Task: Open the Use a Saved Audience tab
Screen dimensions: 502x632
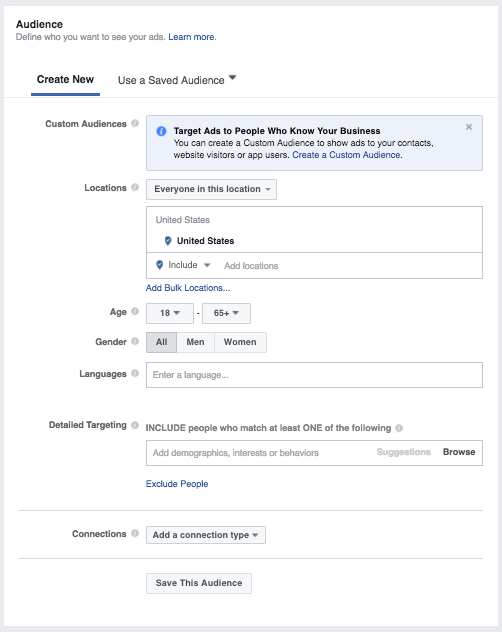Action: tap(177, 80)
